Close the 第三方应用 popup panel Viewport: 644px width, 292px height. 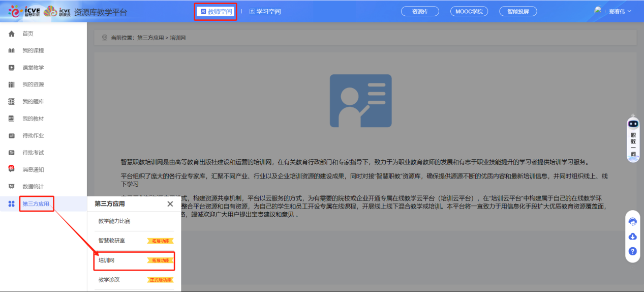click(170, 204)
